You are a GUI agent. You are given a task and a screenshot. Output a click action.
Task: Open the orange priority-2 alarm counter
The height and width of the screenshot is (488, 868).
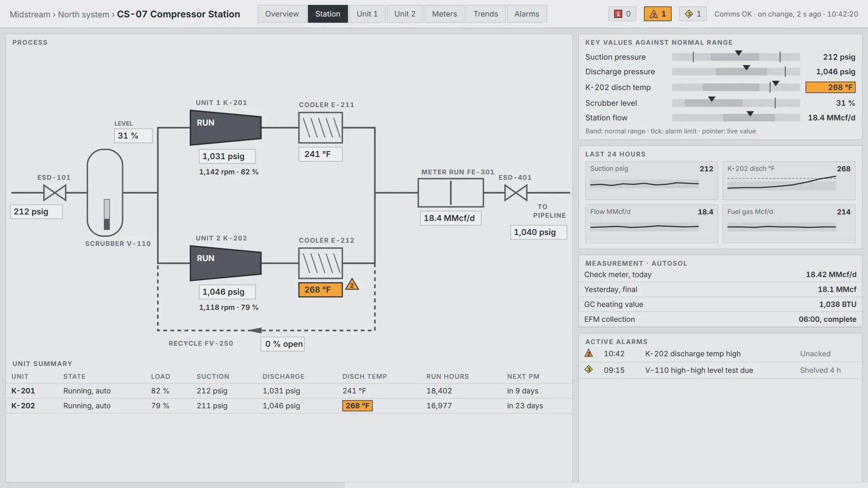click(x=658, y=14)
